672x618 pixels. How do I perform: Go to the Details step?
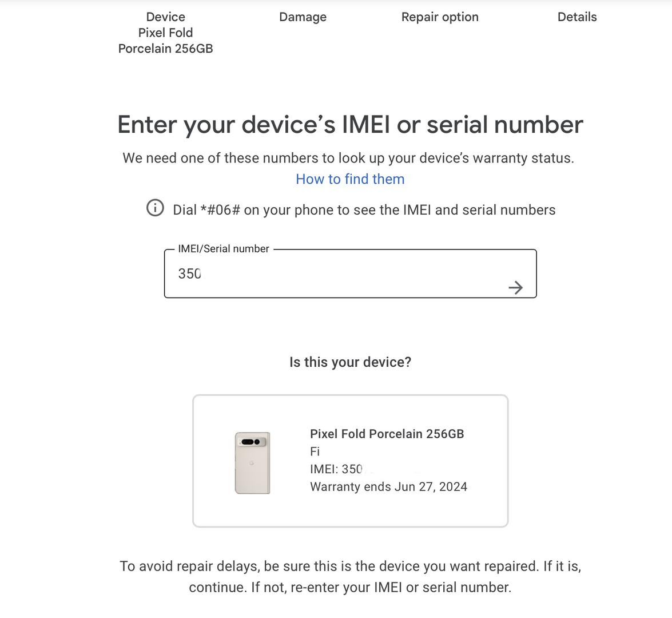coord(577,17)
